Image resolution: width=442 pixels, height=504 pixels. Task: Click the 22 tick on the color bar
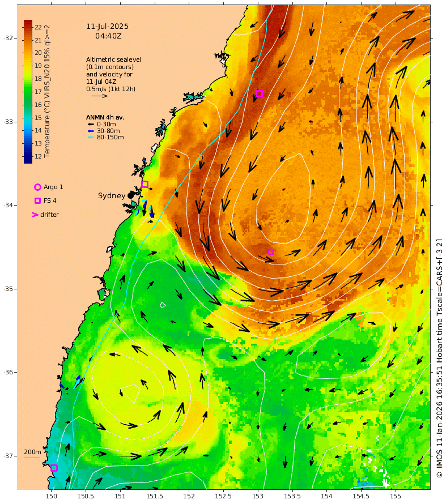pos(38,27)
